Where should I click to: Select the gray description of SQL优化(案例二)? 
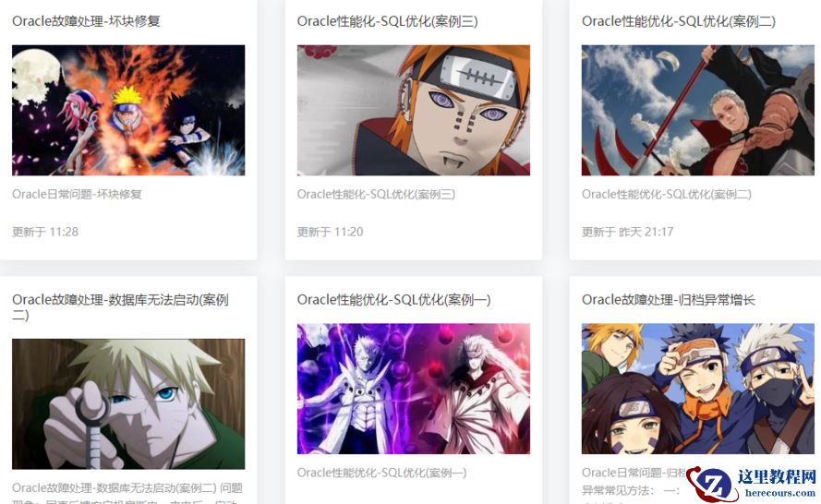point(667,194)
